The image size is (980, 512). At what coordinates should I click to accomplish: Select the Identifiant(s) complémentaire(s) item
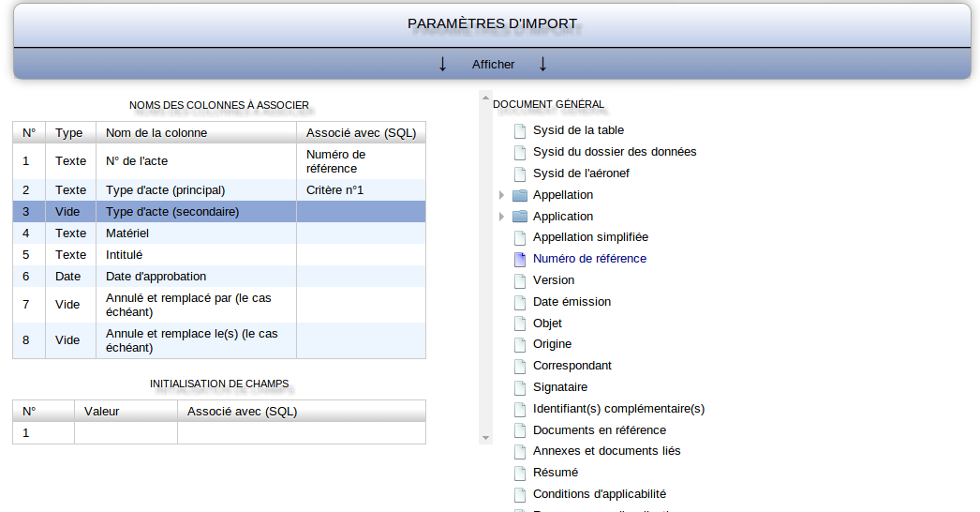coord(618,409)
